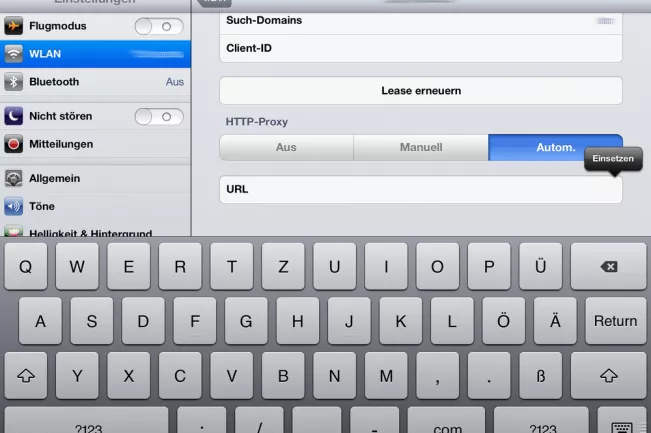Tap the Ä key
Viewport: 651px width, 433px height.
[x=555, y=321]
